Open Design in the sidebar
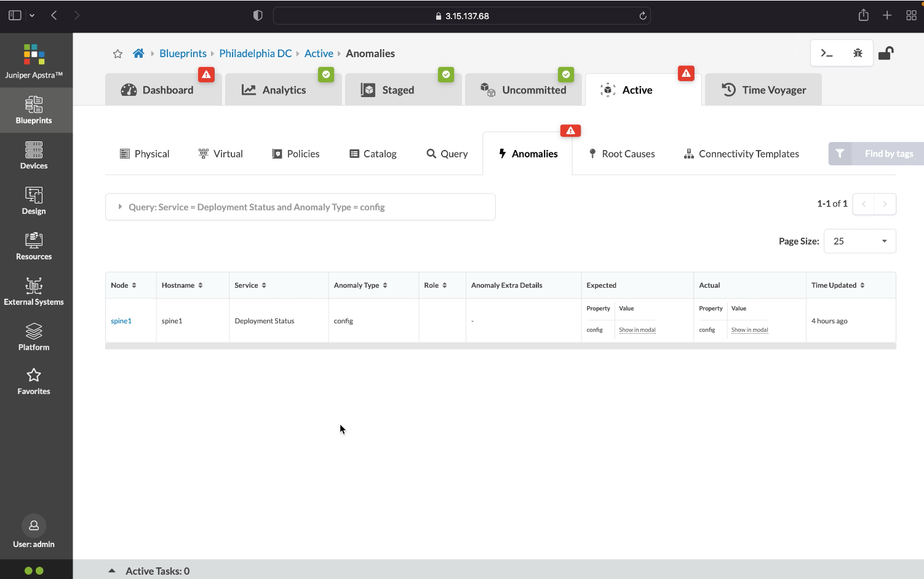The image size is (924, 579). click(34, 201)
